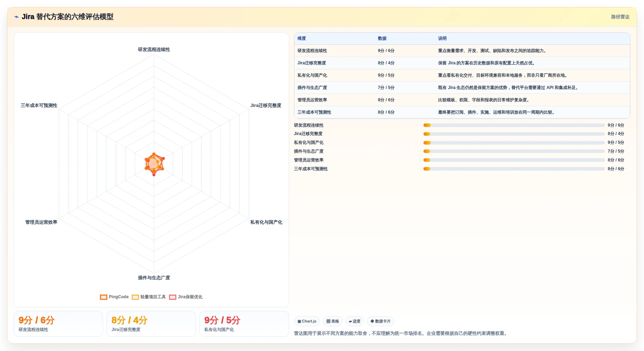Click the 7分 / 5分 table value
The height and width of the screenshot is (351, 644).
coord(386,88)
